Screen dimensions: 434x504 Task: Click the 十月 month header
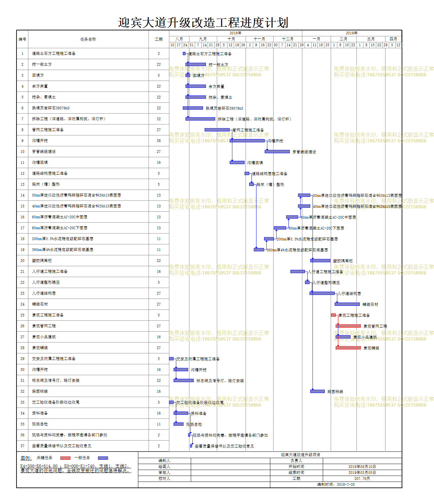231,39
